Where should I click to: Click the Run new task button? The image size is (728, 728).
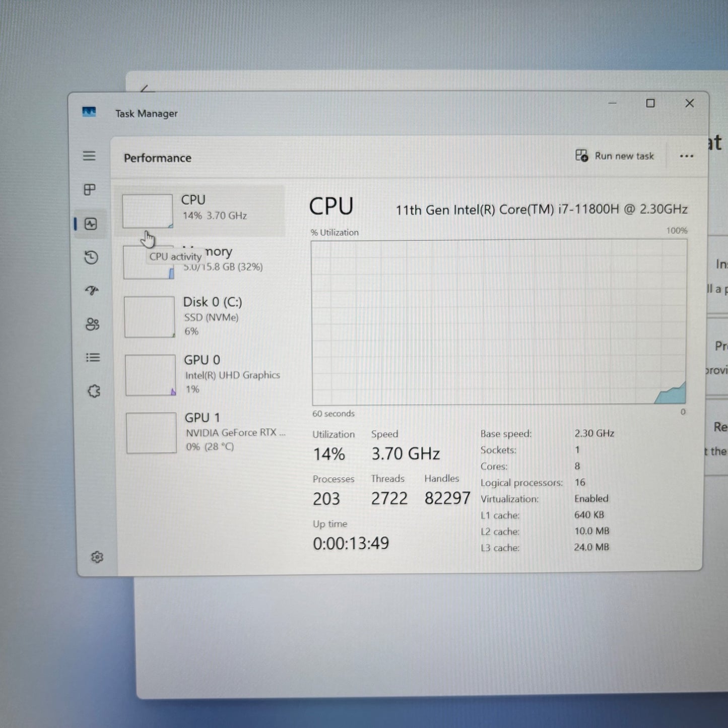coord(615,156)
